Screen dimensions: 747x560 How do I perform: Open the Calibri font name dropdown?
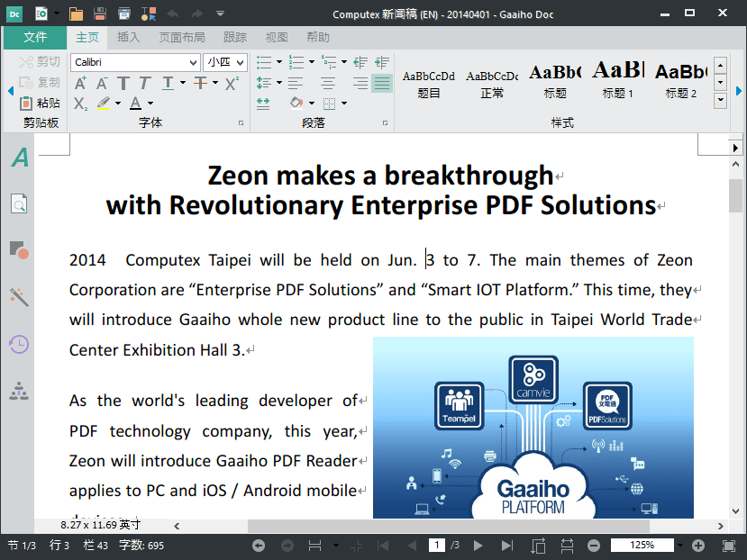(193, 62)
